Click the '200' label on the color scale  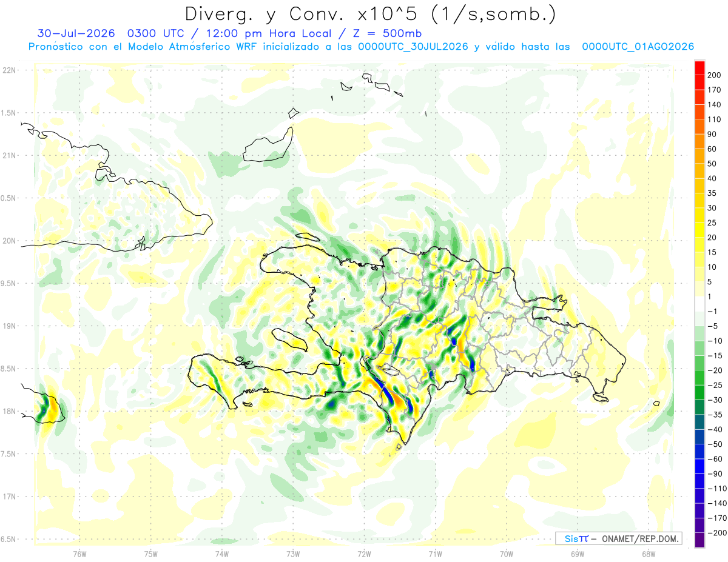714,75
